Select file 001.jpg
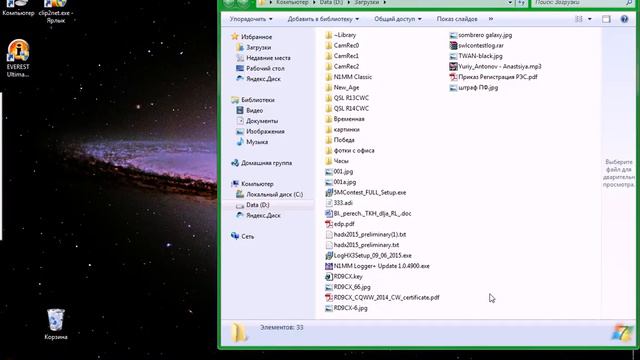The height and width of the screenshot is (360, 640). tap(339, 172)
